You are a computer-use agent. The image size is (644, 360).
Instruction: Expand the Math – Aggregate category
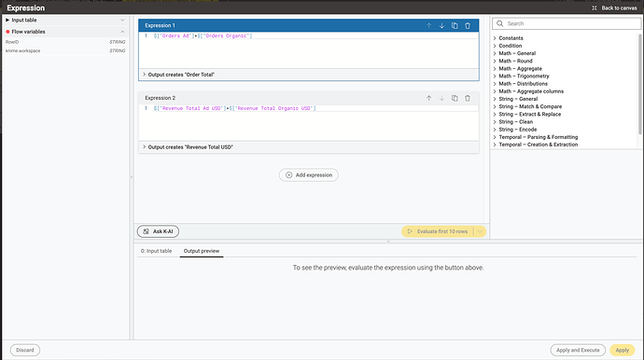(495, 69)
